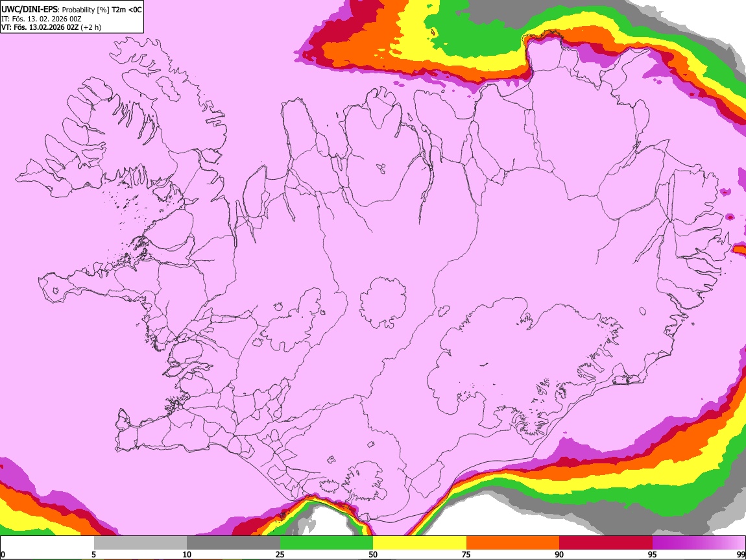Click the legend tick label '75'
The image size is (746, 560).
466,555
